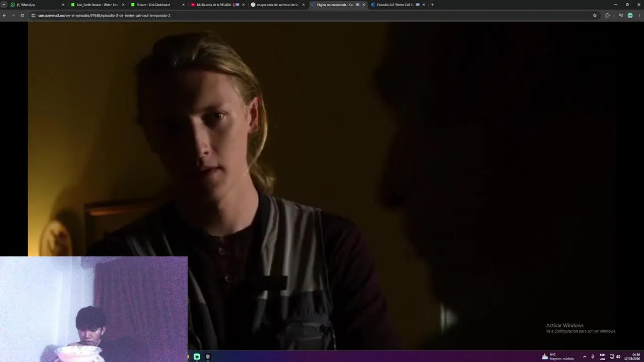Open the Chrome profile avatar
The width and height of the screenshot is (644, 362).
click(630, 16)
